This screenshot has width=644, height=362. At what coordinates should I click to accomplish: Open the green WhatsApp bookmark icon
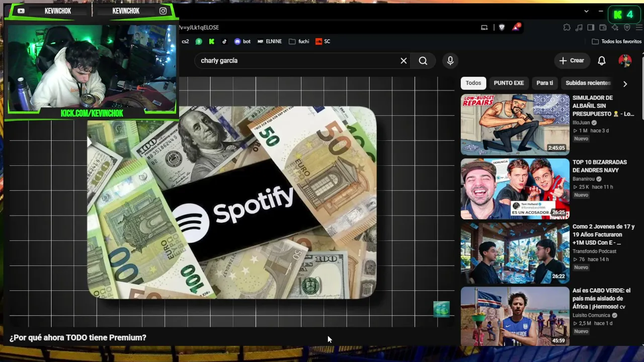[x=199, y=41]
